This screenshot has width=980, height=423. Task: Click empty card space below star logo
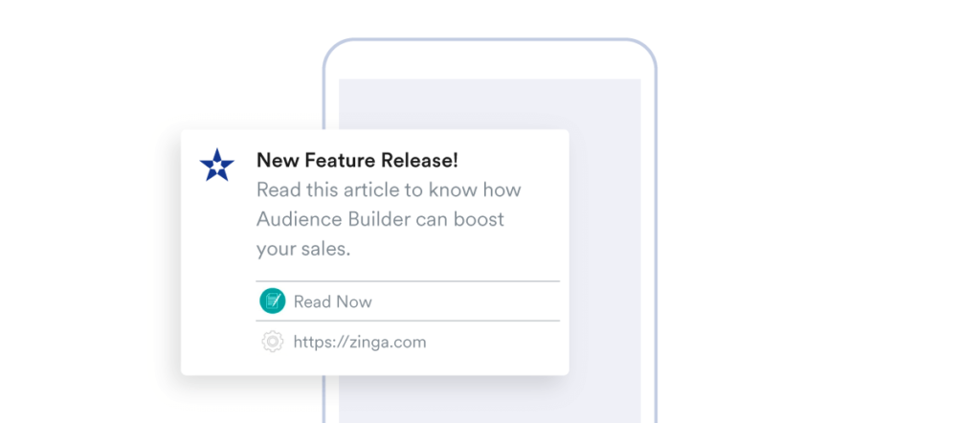point(217,250)
